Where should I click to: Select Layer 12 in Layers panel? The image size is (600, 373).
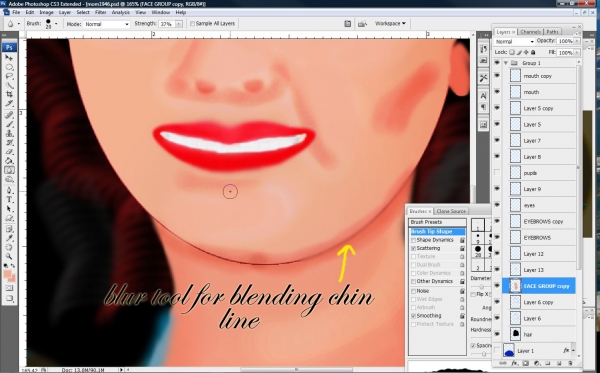pos(538,254)
